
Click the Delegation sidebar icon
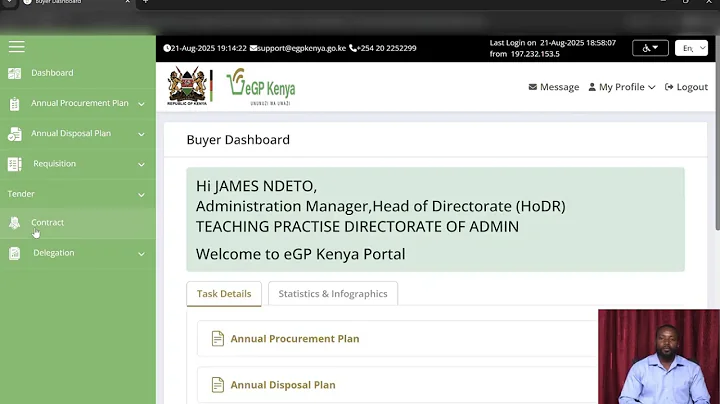point(14,253)
